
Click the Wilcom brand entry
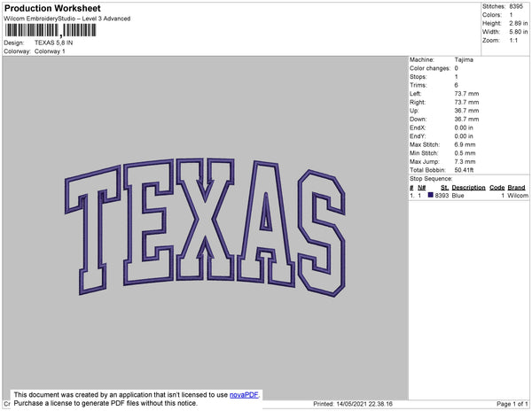(x=518, y=196)
